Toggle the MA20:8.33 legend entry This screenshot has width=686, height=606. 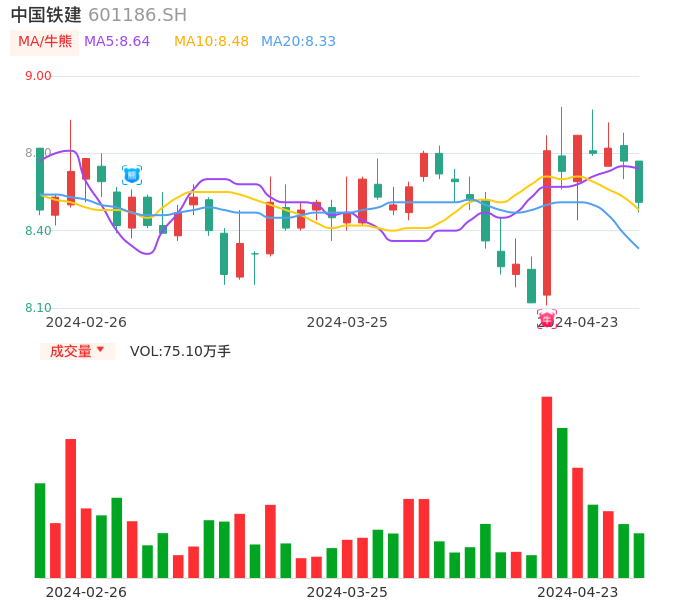(x=298, y=42)
